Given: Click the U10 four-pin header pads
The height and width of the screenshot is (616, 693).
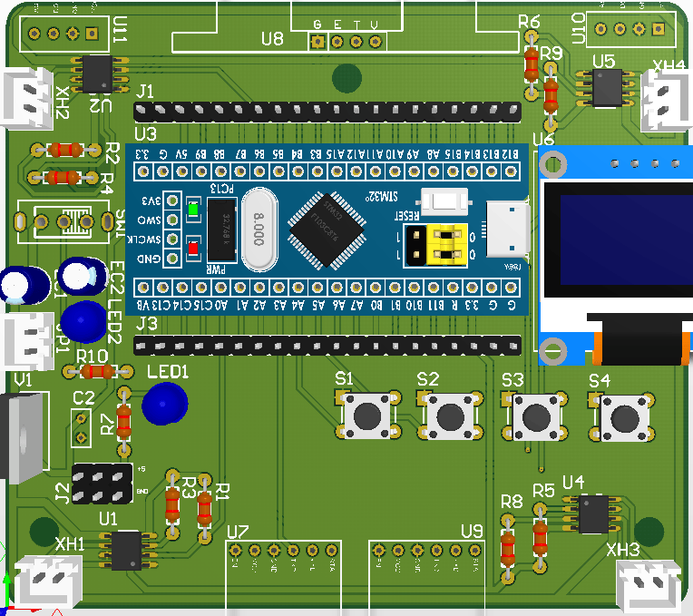Looking at the screenshot, I should pyautogui.click(x=630, y=29).
